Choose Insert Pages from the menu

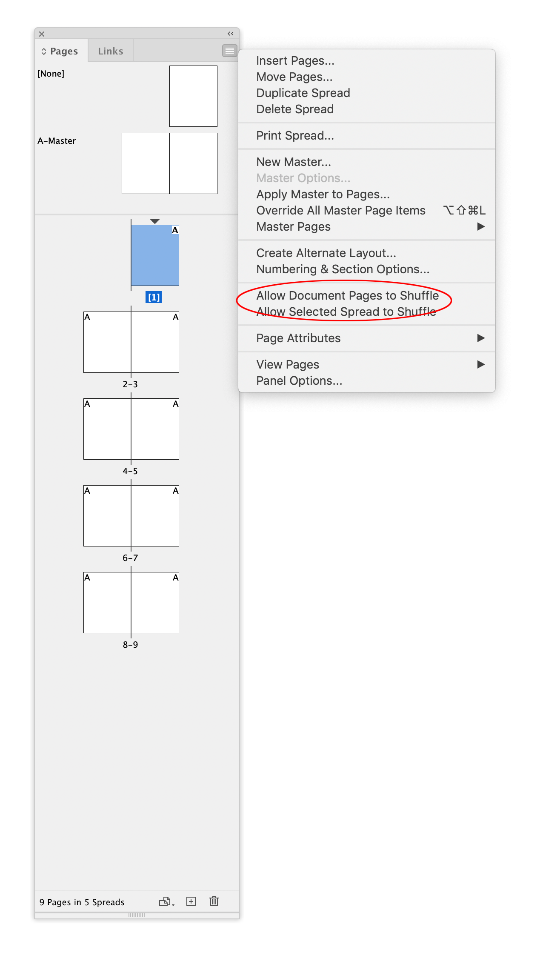click(295, 60)
